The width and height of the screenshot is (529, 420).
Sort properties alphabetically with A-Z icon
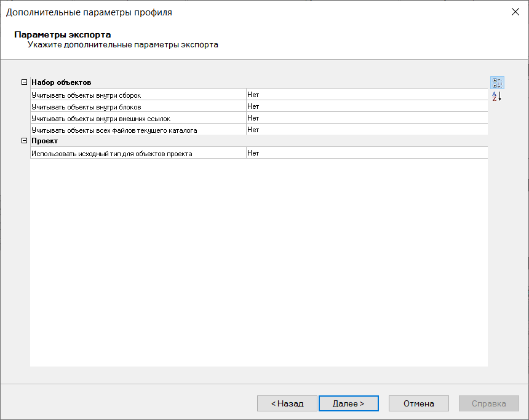point(497,97)
